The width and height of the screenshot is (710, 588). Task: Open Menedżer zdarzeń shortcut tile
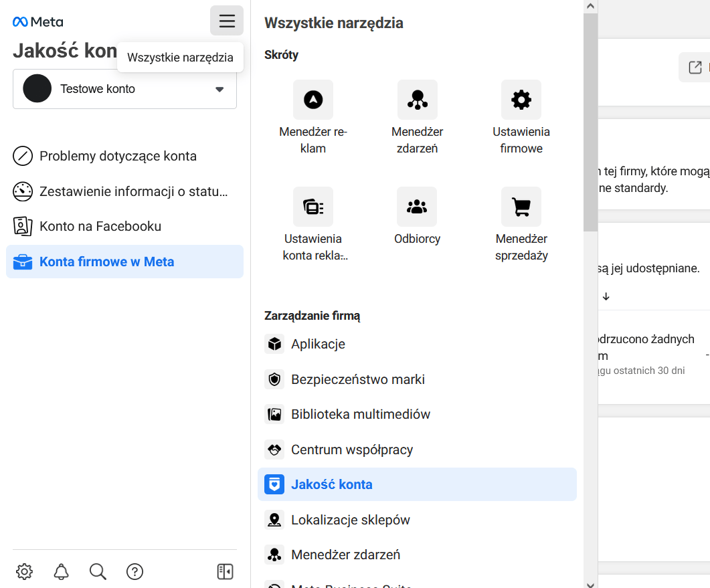point(417,100)
